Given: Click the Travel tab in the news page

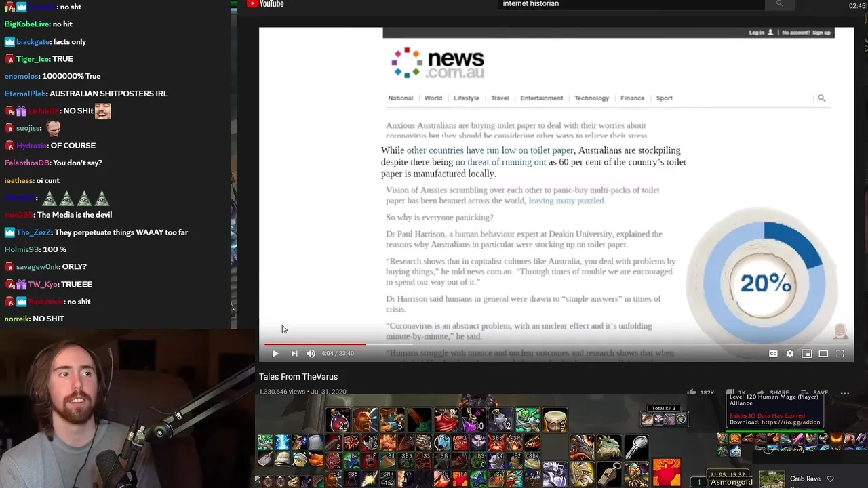Looking at the screenshot, I should tap(500, 98).
